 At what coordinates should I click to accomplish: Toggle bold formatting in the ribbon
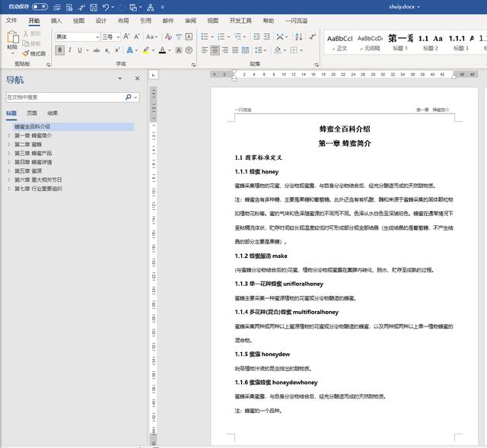pyautogui.click(x=59, y=50)
